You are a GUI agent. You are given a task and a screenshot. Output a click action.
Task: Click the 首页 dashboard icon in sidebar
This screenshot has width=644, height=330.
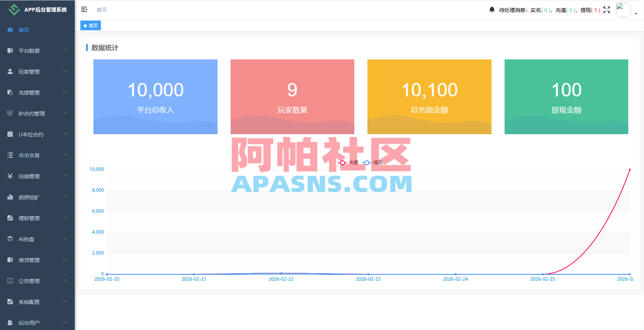(10, 30)
